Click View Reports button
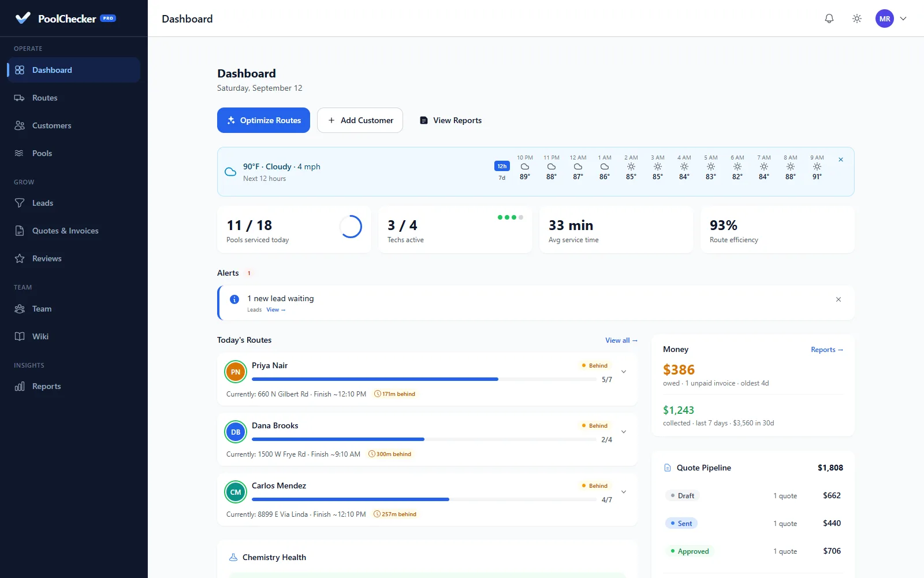Image resolution: width=924 pixels, height=578 pixels. click(450, 120)
